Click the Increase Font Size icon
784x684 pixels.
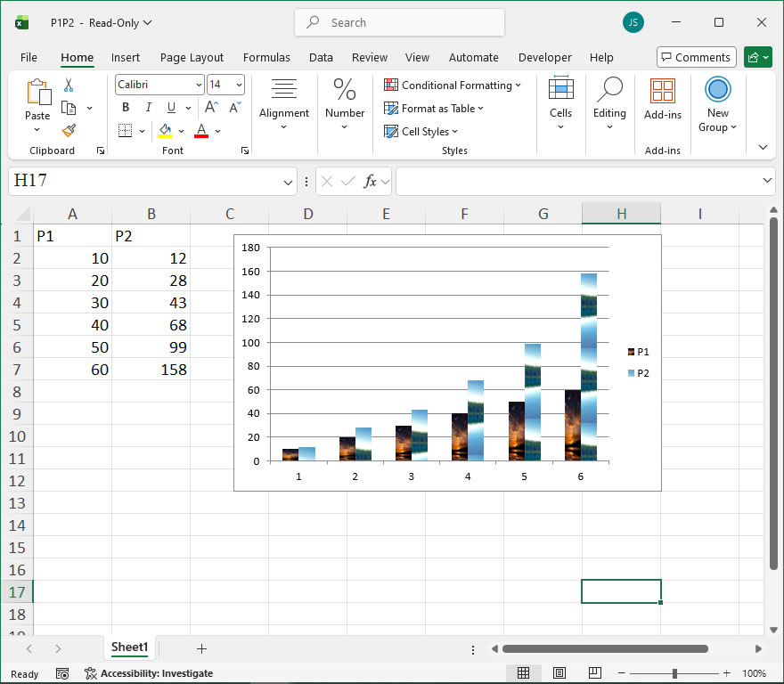pos(212,107)
